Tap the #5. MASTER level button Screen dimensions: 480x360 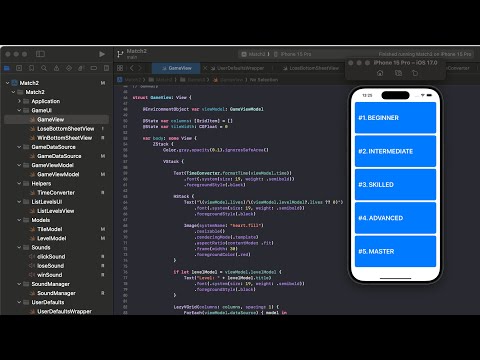click(395, 251)
